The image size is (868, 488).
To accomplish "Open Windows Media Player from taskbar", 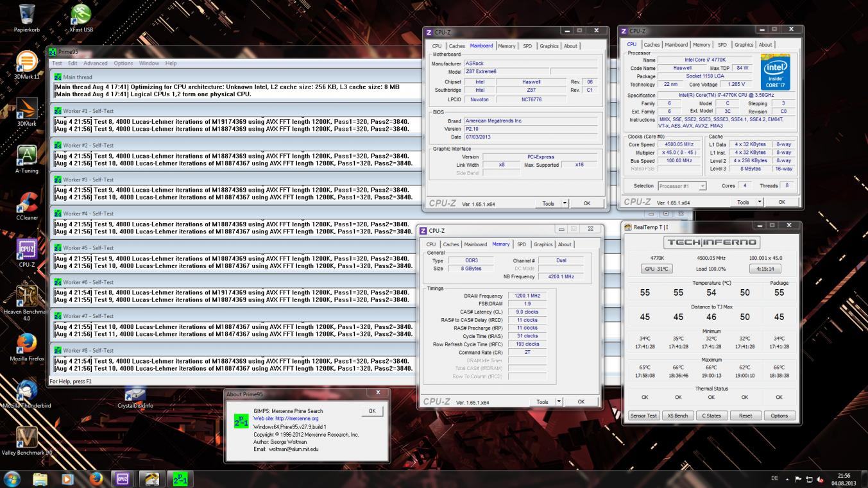I will point(68,478).
